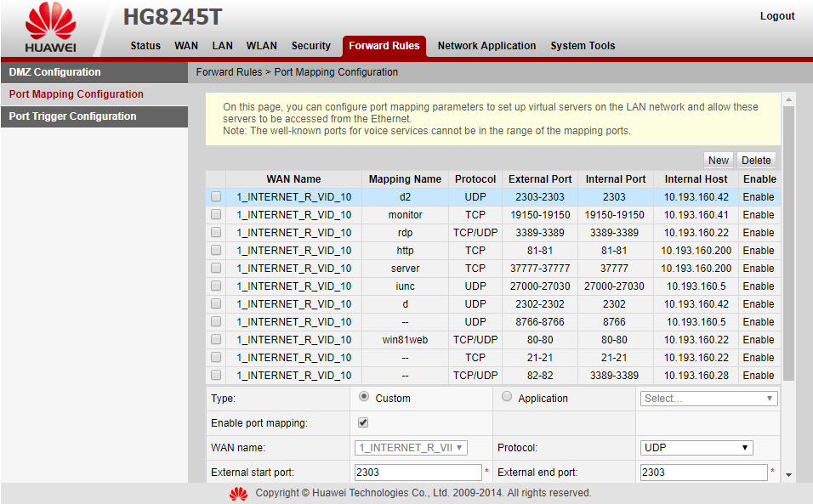Click the External end port field
The image size is (813, 504).
click(703, 473)
